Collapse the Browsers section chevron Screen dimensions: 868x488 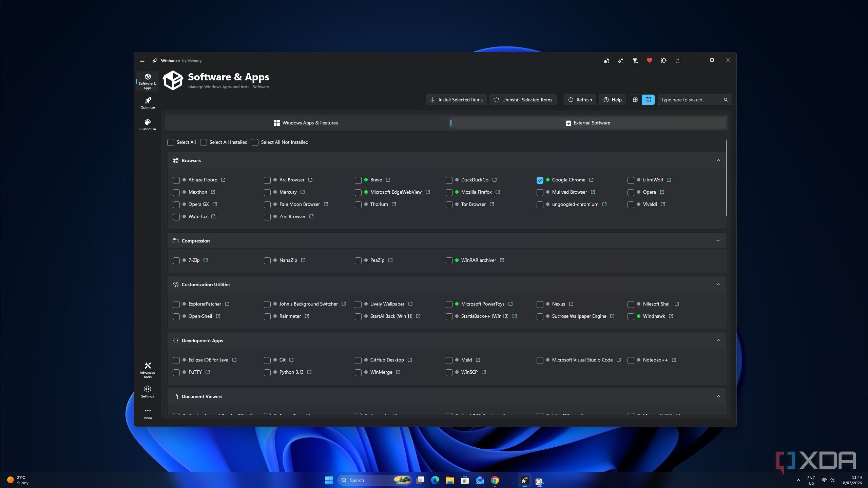pos(718,160)
